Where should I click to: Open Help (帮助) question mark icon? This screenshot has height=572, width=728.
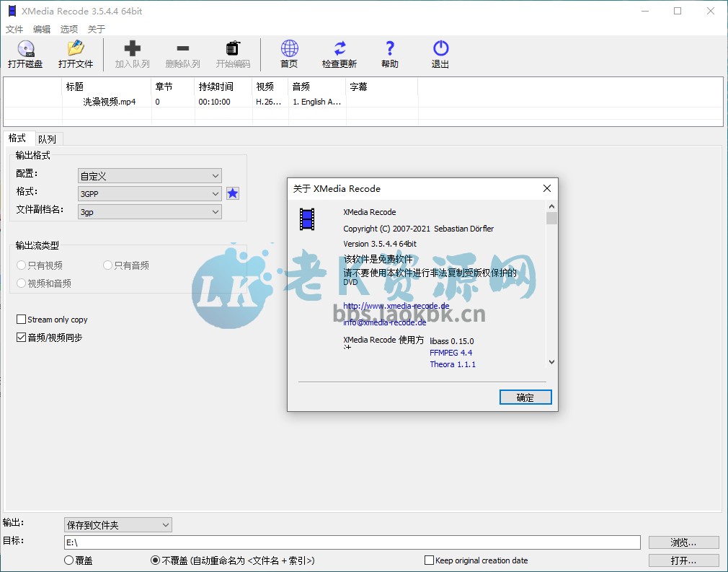(390, 48)
